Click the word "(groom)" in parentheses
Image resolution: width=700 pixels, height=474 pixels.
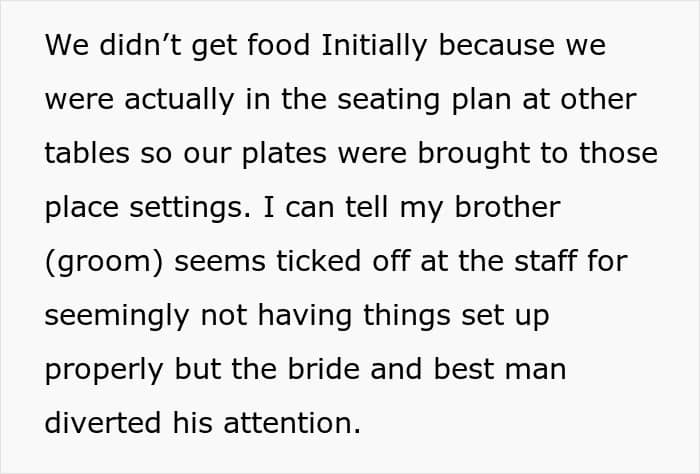pyautogui.click(x=104, y=262)
